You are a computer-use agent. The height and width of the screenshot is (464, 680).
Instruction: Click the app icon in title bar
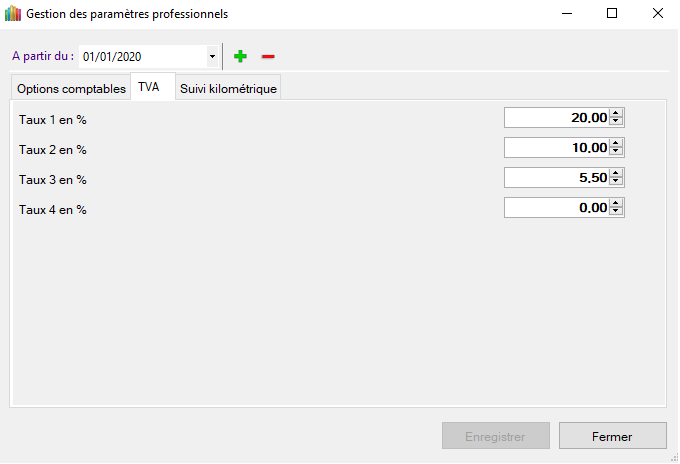(x=13, y=14)
